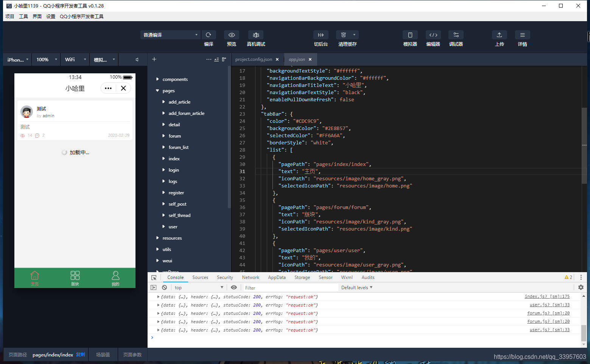
Task: Switch to the Sources tab
Action: click(x=200, y=277)
